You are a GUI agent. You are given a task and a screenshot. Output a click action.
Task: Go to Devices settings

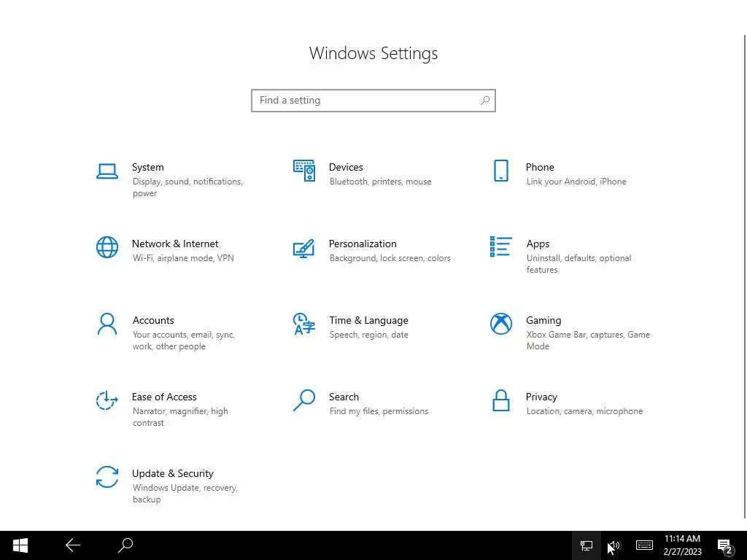coord(346,167)
